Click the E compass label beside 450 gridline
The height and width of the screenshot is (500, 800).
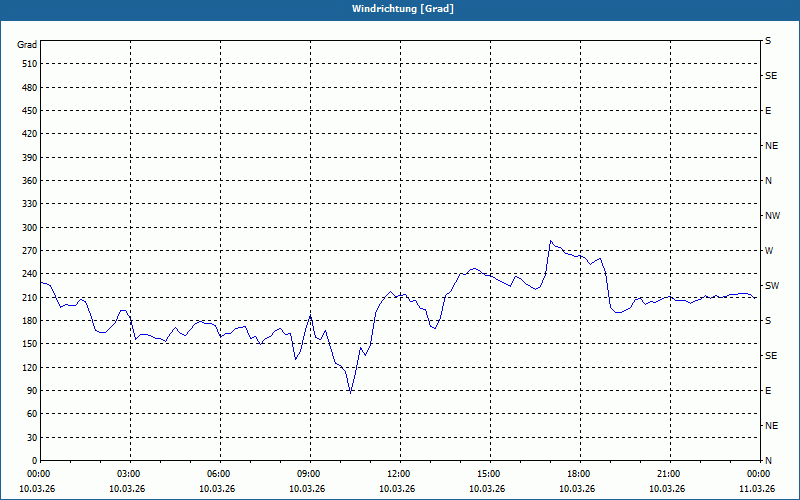click(x=768, y=111)
